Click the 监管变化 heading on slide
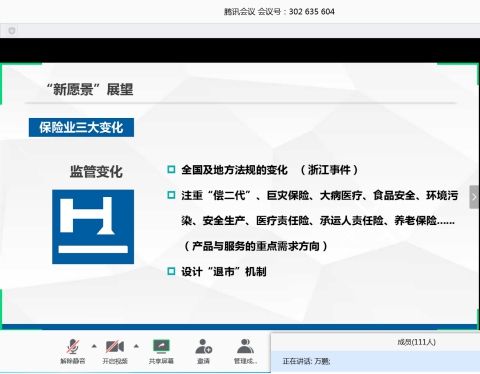The height and width of the screenshot is (374, 480). pyautogui.click(x=96, y=172)
